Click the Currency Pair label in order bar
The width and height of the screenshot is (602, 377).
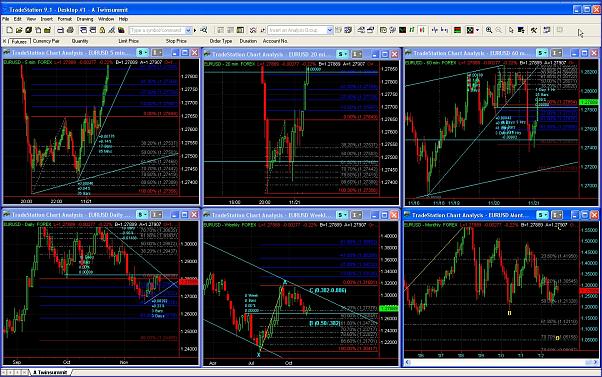[x=46, y=41]
